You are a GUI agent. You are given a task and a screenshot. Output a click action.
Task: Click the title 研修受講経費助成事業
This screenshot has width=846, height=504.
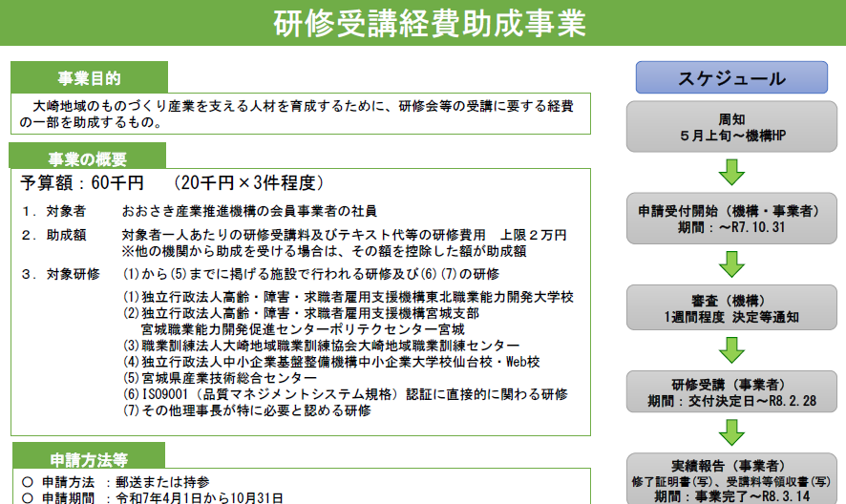point(430,24)
